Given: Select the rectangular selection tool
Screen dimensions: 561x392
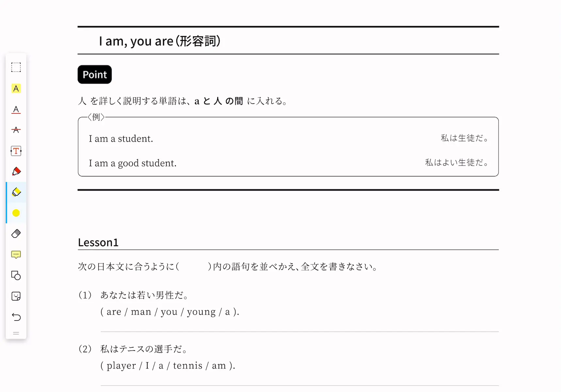Looking at the screenshot, I should 16,67.
